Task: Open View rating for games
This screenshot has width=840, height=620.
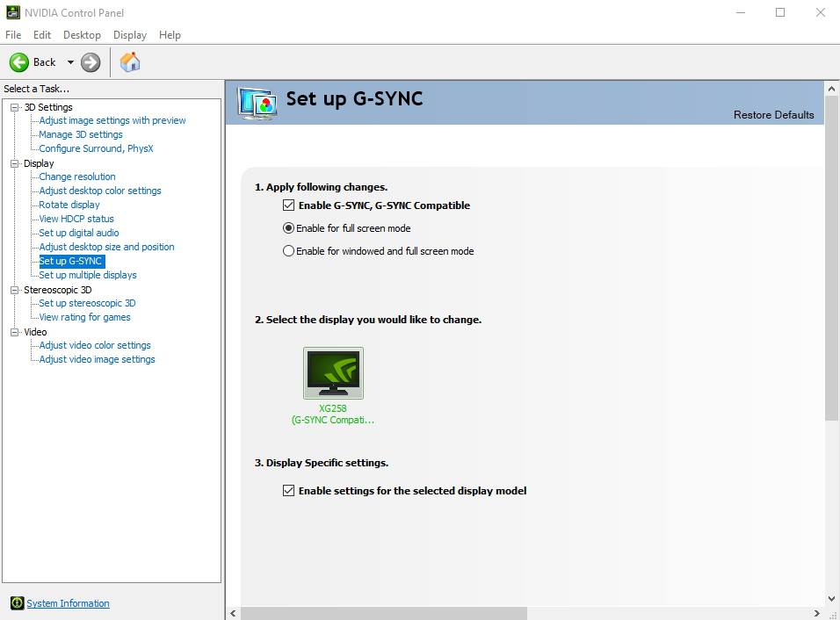Action: tap(84, 317)
